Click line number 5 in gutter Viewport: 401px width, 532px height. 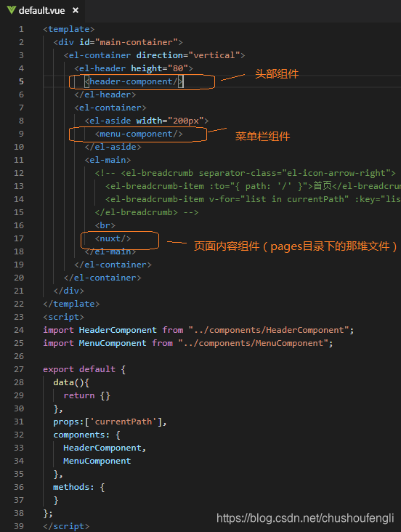click(x=21, y=81)
